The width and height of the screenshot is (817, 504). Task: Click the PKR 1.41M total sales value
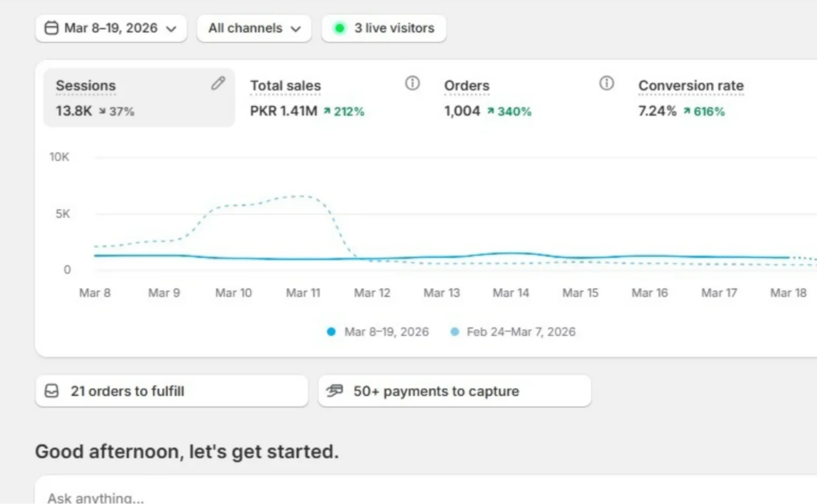point(284,111)
